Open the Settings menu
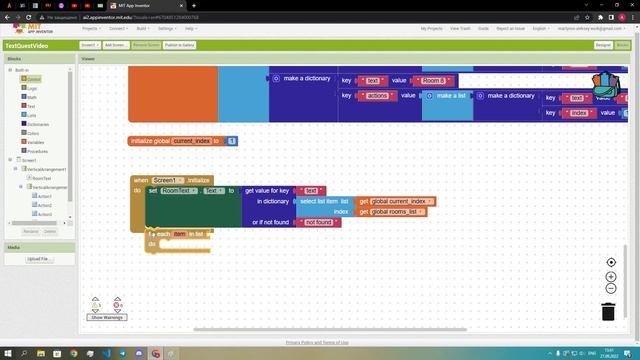640x360 pixels. click(x=167, y=29)
